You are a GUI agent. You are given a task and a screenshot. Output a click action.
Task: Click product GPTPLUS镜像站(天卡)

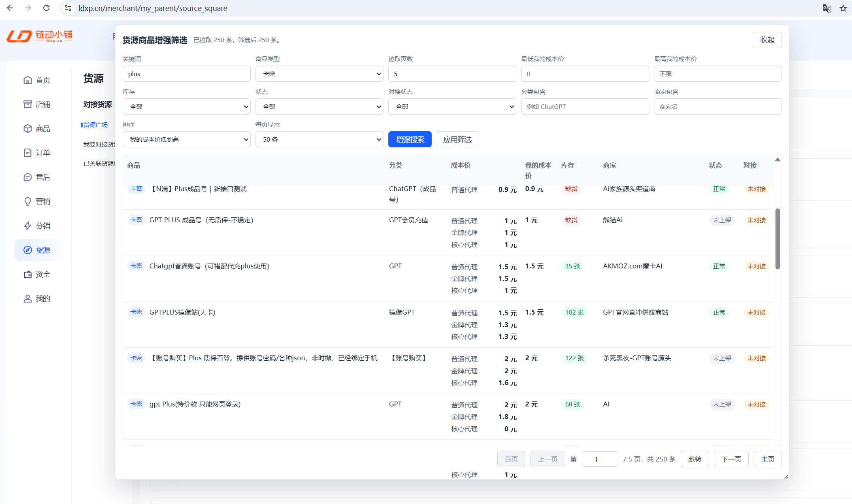pyautogui.click(x=182, y=312)
